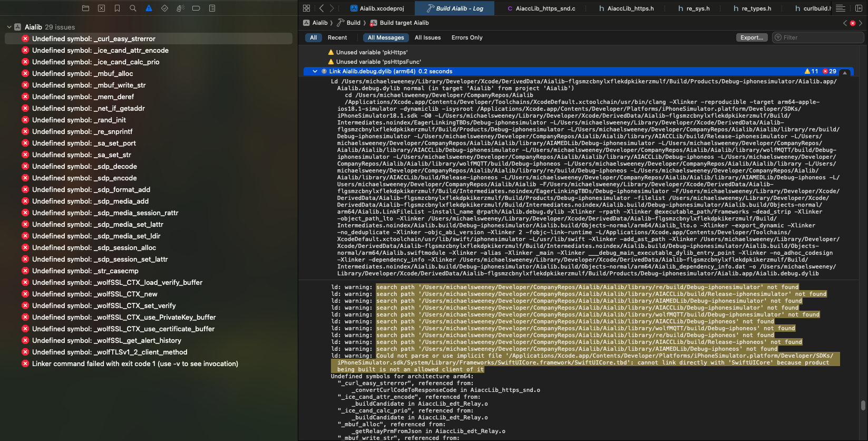Click error icon of _curl_easy_strerror issue
This screenshot has width=868, height=441.
[x=25, y=39]
